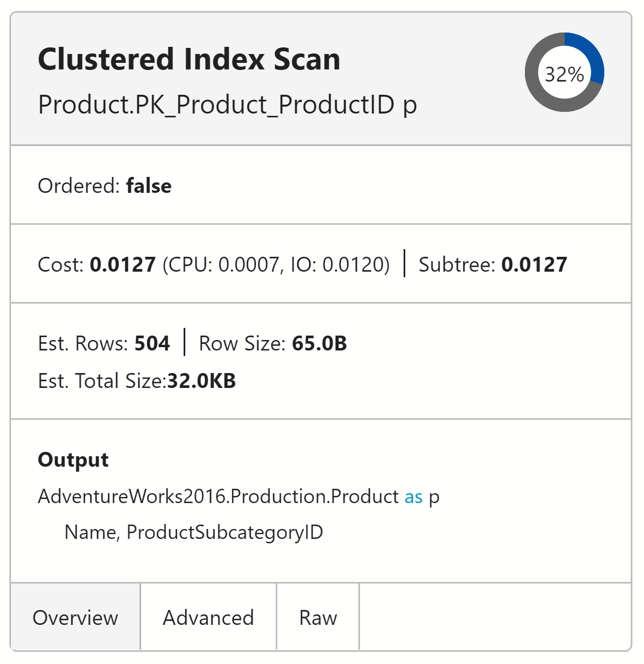
Task: Click the Output section heading
Action: tap(73, 460)
